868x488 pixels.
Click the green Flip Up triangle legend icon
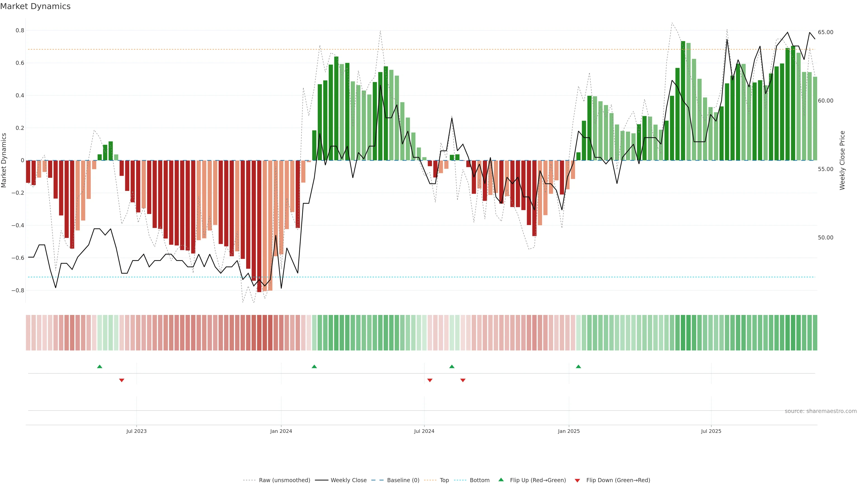click(501, 480)
